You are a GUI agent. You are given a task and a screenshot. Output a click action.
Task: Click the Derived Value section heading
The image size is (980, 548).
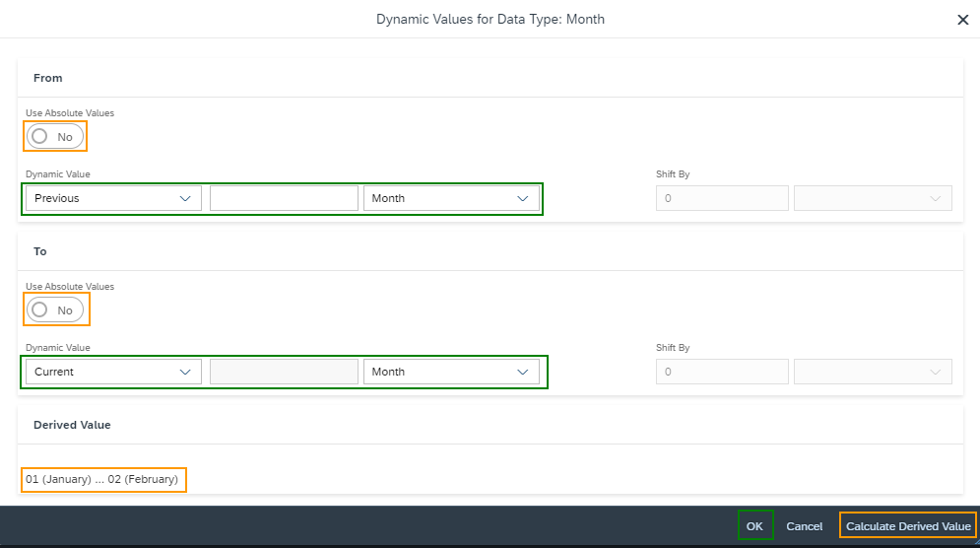[72, 425]
